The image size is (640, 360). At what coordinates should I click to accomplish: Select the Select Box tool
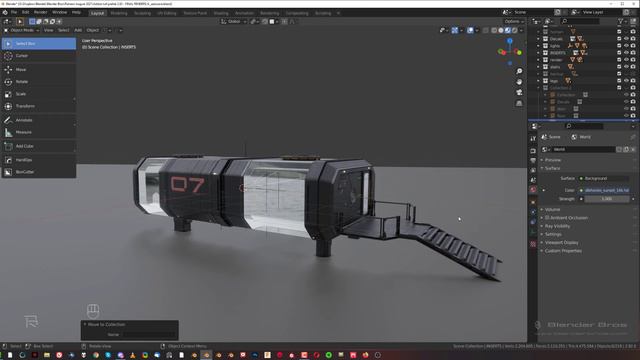click(x=39, y=44)
